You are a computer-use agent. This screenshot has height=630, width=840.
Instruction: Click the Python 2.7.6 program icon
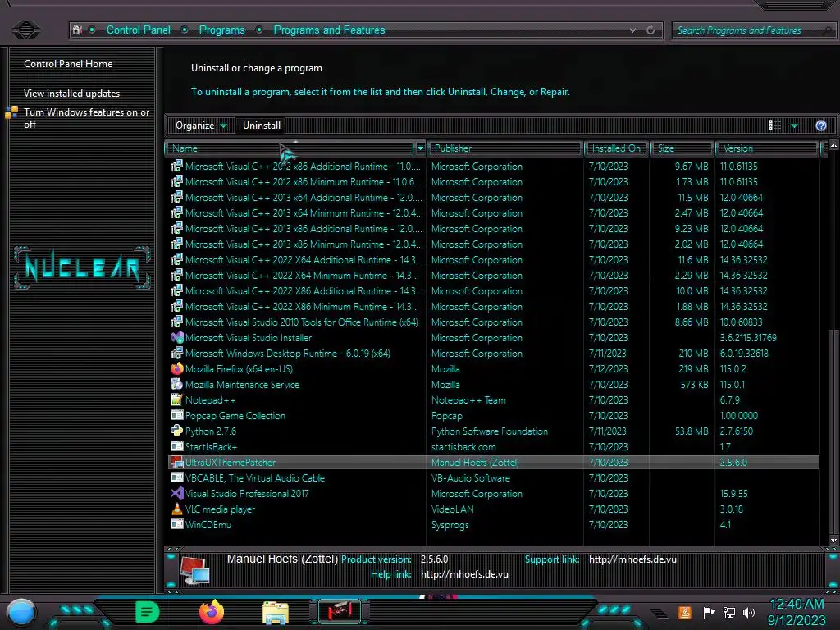pos(177,431)
